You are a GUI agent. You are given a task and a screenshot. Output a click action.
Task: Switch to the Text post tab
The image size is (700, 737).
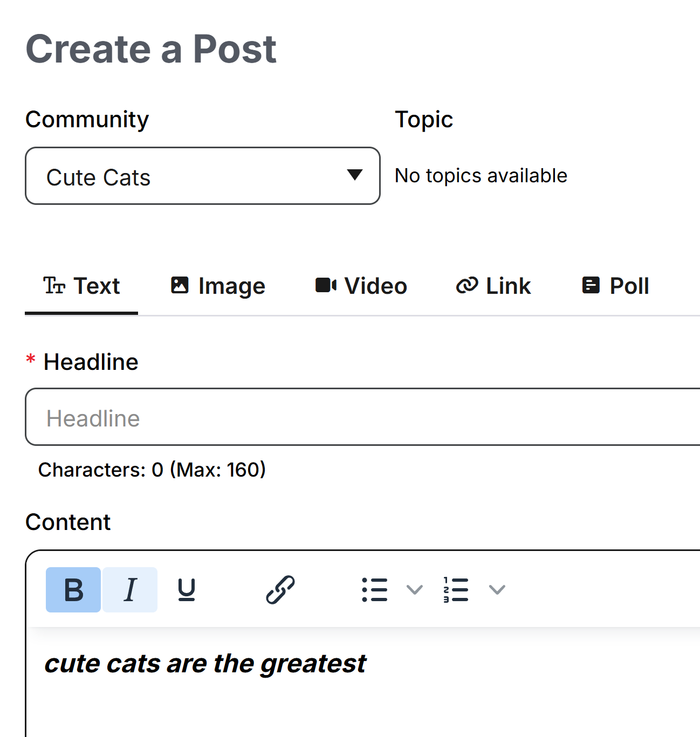point(82,286)
